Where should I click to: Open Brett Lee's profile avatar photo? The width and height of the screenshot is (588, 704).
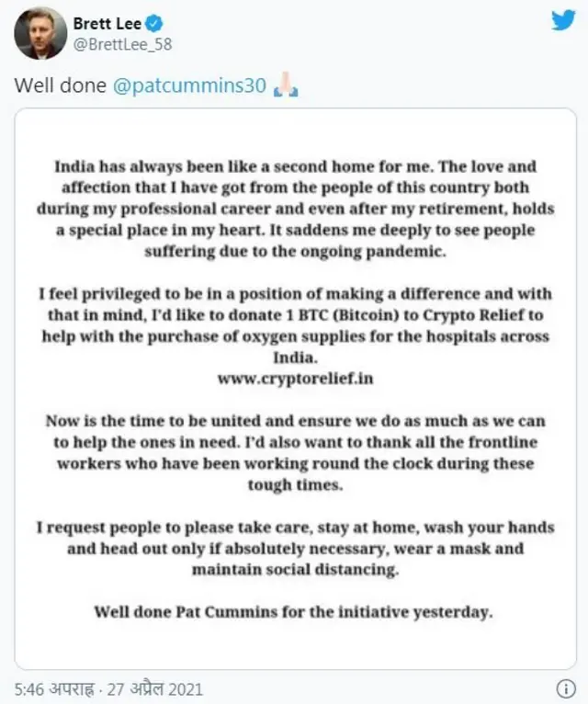pos(40,33)
